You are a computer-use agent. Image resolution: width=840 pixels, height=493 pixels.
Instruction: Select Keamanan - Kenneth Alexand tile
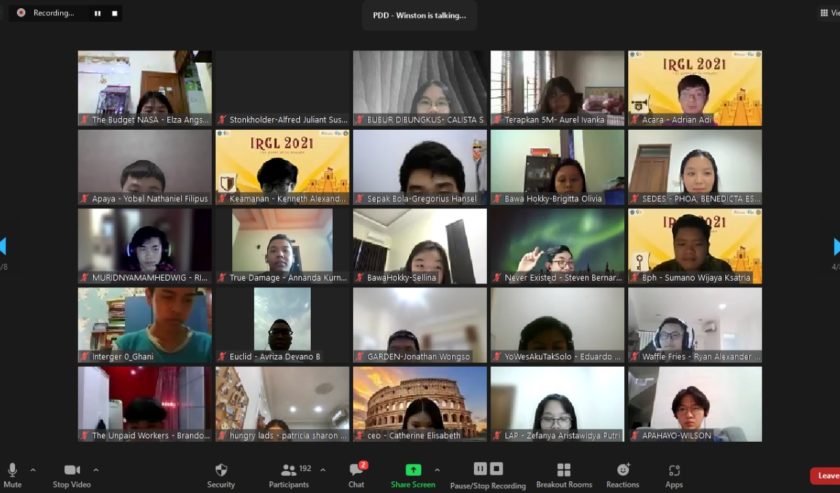282,167
